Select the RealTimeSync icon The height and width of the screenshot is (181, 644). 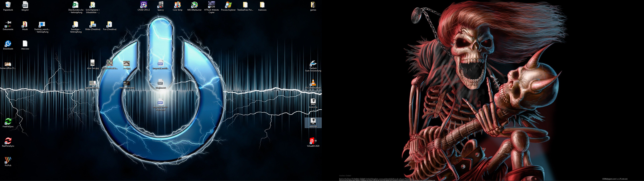coord(8,141)
